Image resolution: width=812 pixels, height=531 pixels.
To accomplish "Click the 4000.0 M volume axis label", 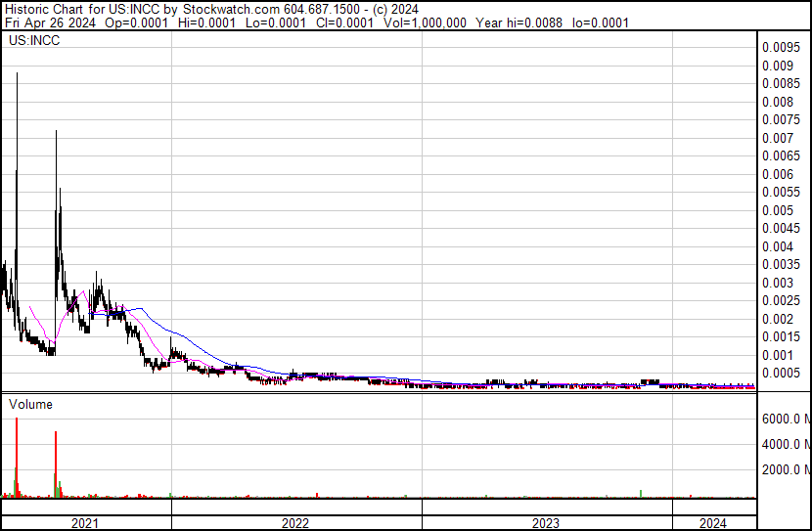I will point(787,444).
